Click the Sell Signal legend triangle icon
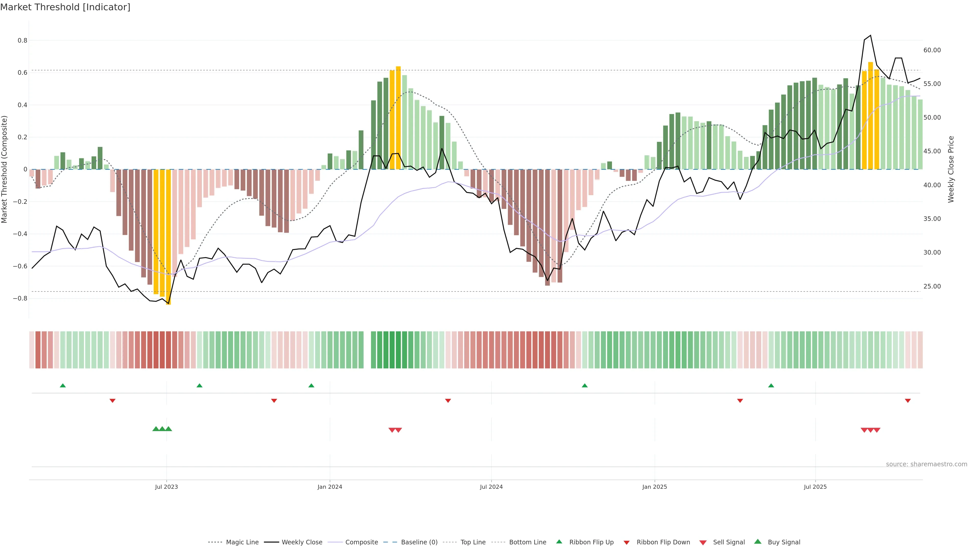Screen dimensions: 980x551 coord(703,543)
